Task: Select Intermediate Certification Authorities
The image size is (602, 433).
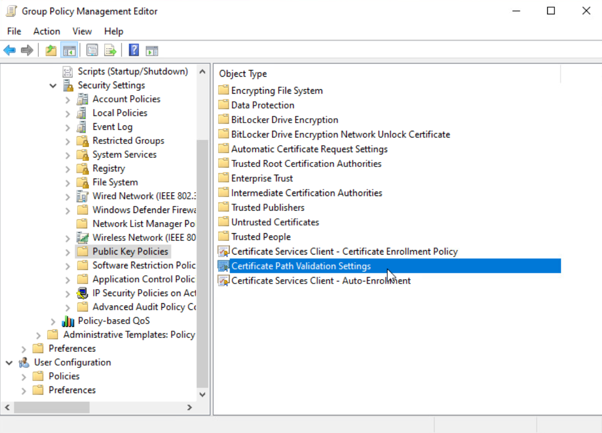Action: 307,193
